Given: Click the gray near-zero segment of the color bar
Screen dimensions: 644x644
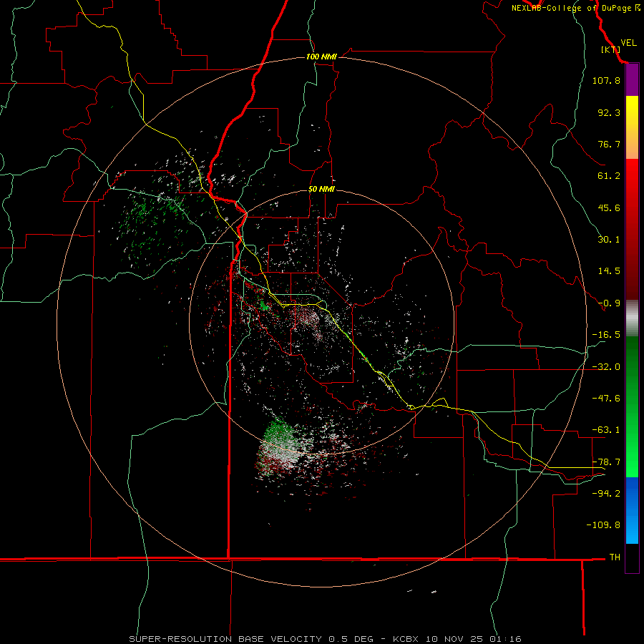Looking at the screenshot, I should click(632, 318).
